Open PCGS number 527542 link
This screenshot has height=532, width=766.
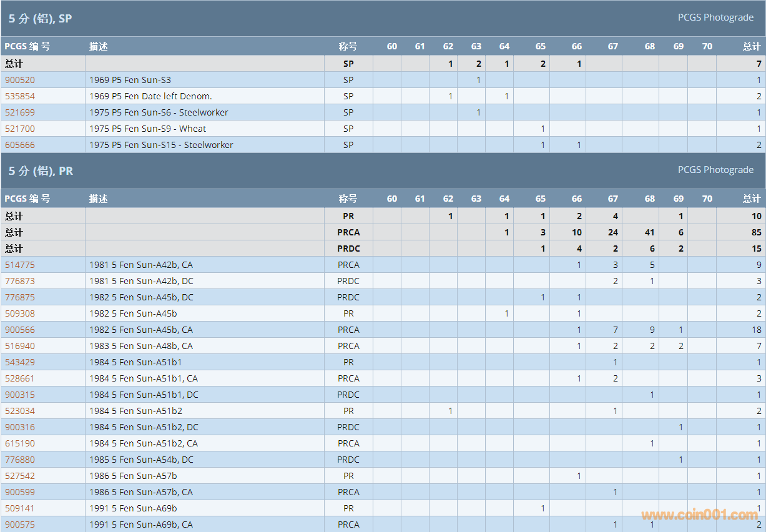click(20, 476)
